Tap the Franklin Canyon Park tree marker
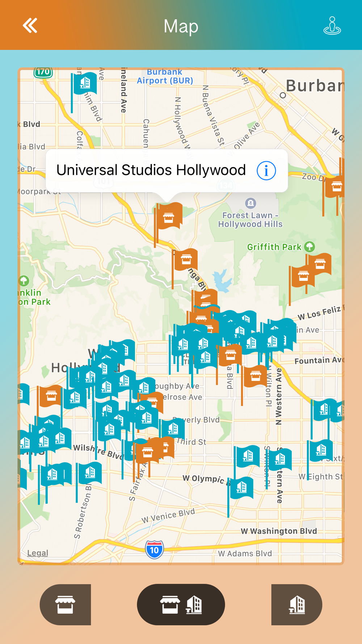362x644 pixels. tap(24, 281)
